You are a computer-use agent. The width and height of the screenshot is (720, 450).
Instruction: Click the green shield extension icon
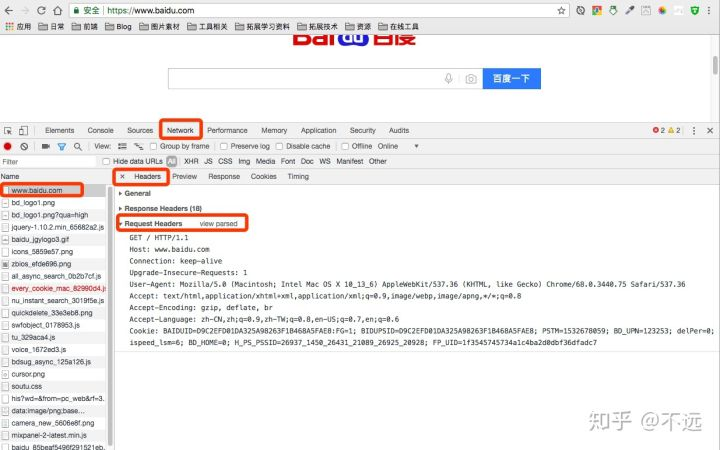pyautogui.click(x=695, y=11)
